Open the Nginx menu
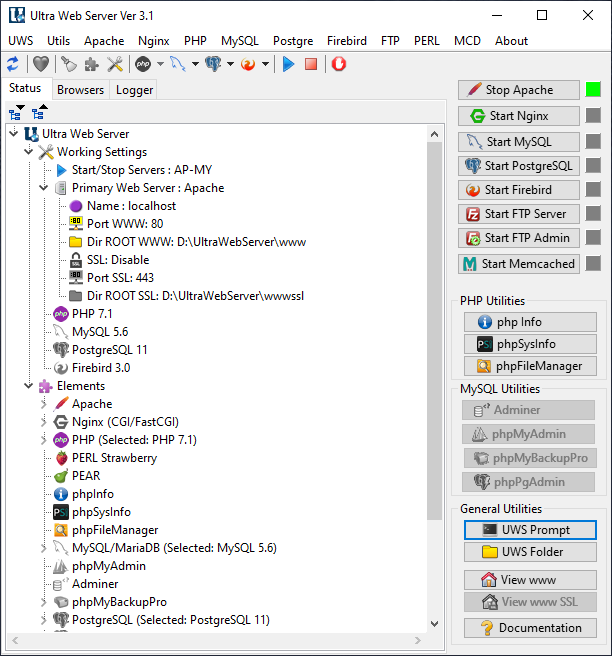The height and width of the screenshot is (656, 612). (x=154, y=41)
